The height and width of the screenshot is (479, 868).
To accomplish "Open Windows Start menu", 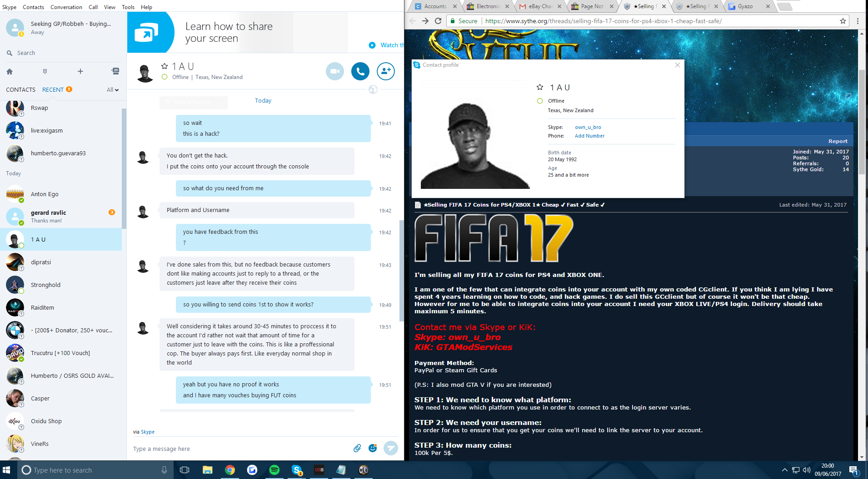I will click(x=7, y=470).
